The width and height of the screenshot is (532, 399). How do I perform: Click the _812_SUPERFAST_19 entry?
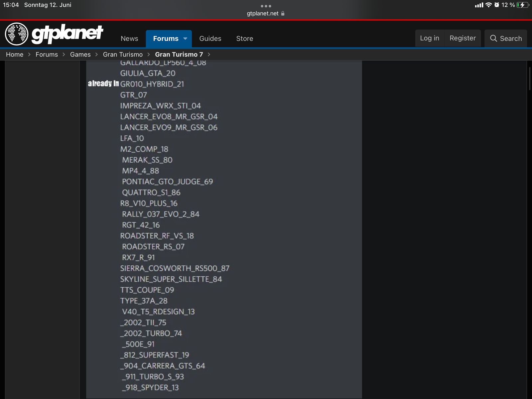[155, 355]
